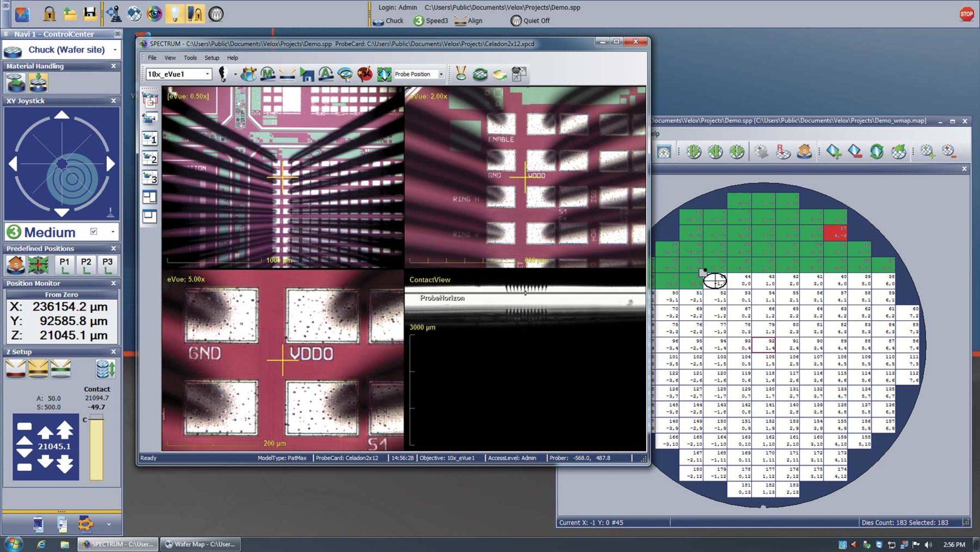The image size is (980, 552).
Task: Open the Setup menu in SPECTRUM
Action: coord(212,58)
